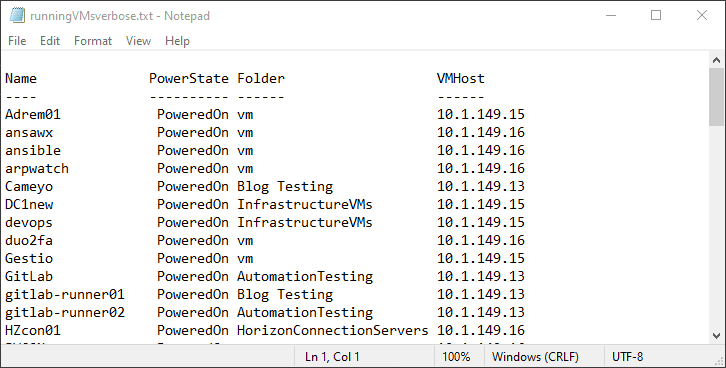Place cursor on the Adrem01 line
The image size is (726, 368).
point(265,114)
